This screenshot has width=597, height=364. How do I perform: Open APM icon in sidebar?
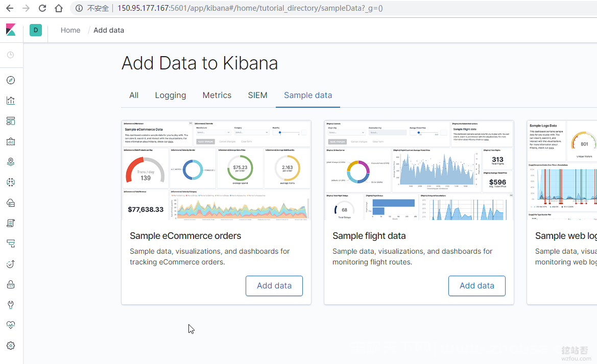pos(11,244)
